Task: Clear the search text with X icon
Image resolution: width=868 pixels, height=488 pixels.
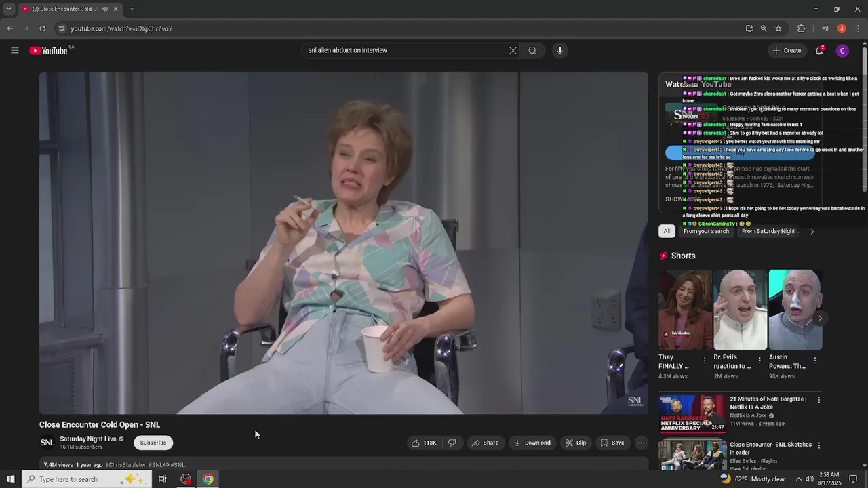Action: (513, 50)
